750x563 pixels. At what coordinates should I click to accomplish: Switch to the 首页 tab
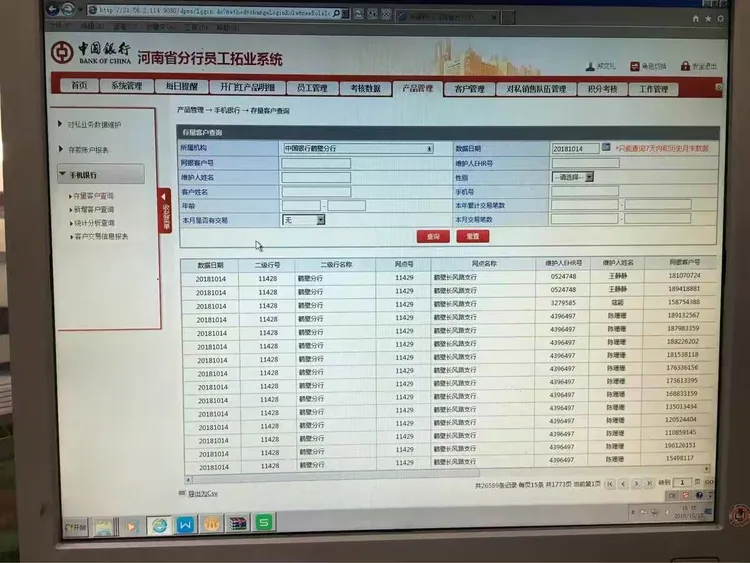click(79, 85)
